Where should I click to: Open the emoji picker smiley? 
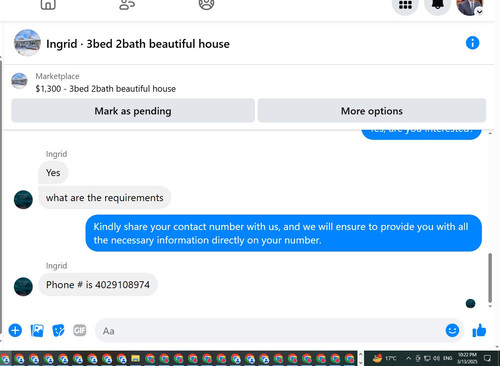coord(452,330)
